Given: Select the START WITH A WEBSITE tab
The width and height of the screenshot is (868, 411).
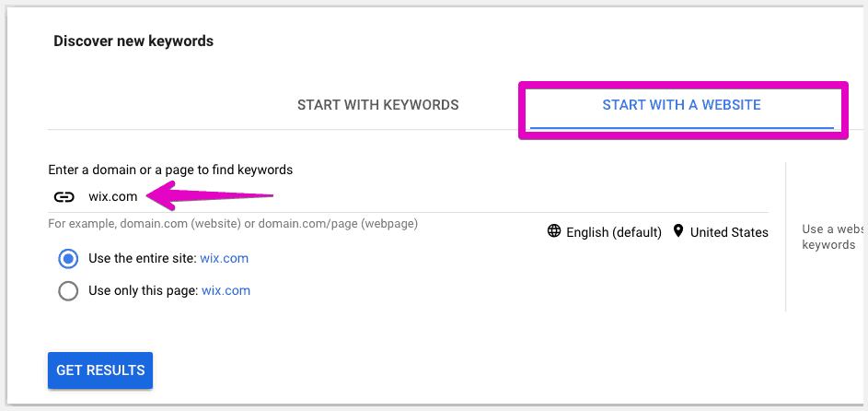Looking at the screenshot, I should point(681,105).
